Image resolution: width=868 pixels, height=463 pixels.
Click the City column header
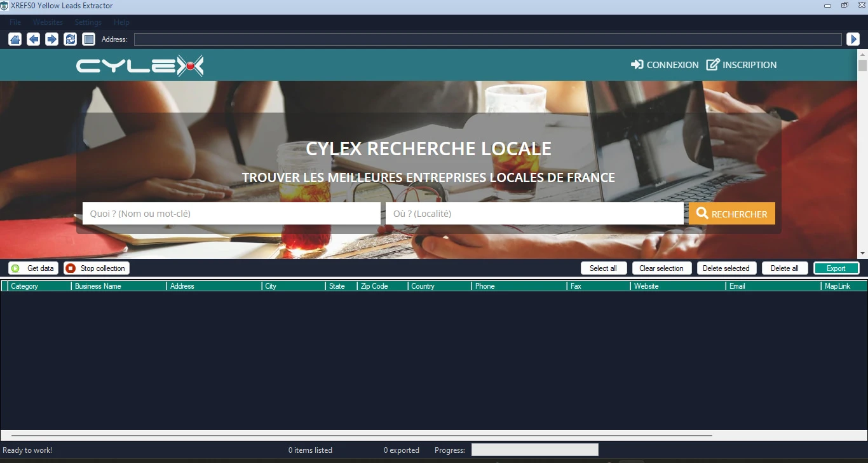[294, 286]
